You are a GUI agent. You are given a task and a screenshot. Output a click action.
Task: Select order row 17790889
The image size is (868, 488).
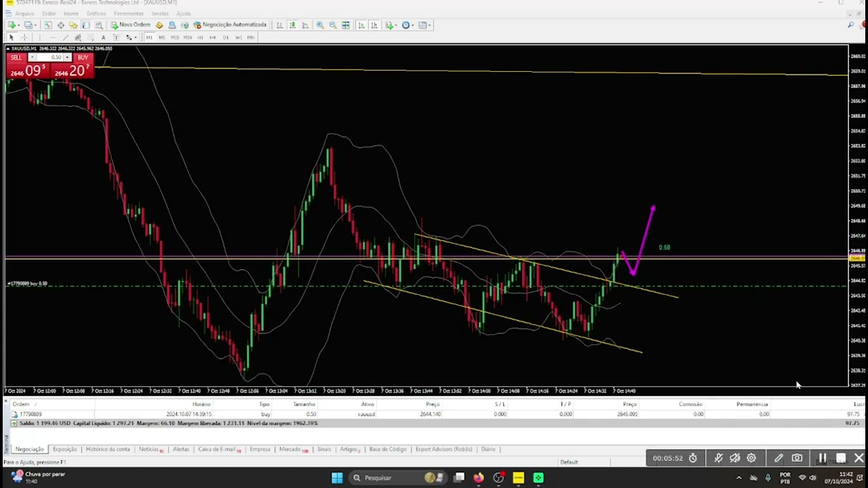[434, 414]
